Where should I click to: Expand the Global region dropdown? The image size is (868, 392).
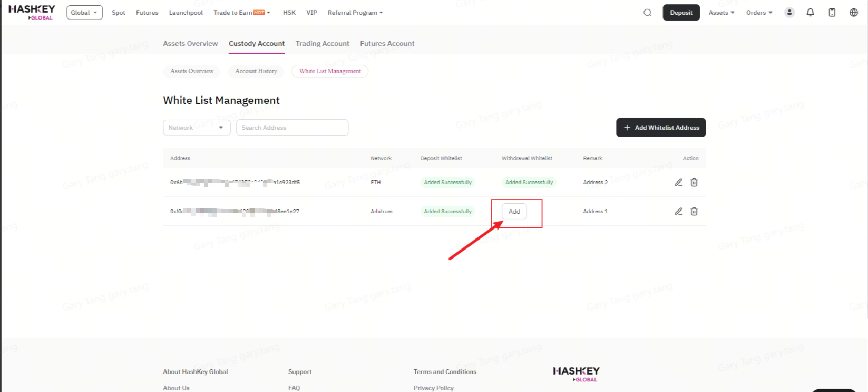[x=84, y=13]
